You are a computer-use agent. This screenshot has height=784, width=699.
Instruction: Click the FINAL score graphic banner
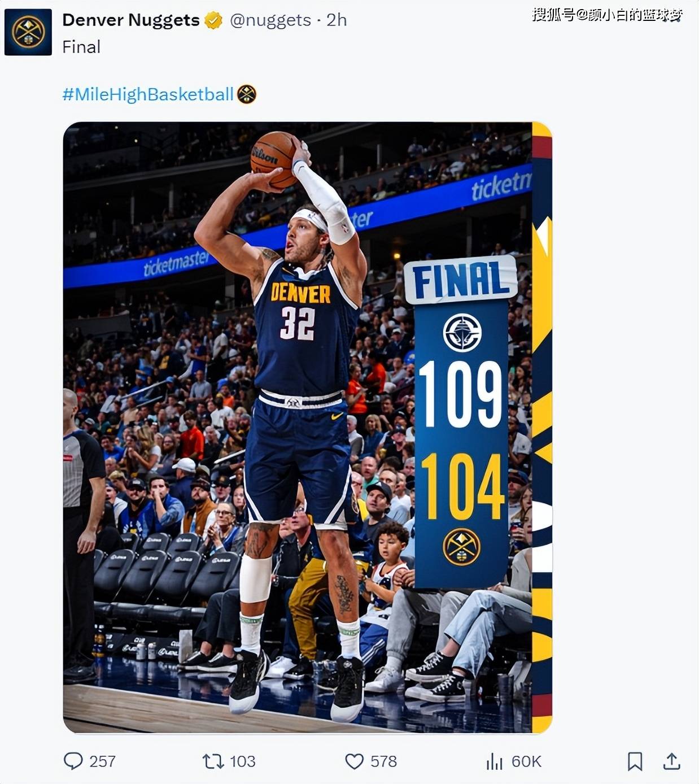tap(461, 280)
